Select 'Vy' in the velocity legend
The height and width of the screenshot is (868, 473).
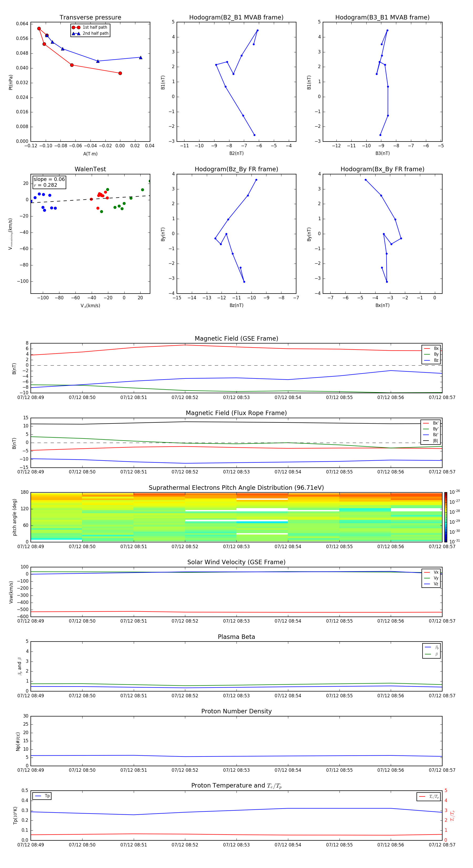coord(431,578)
